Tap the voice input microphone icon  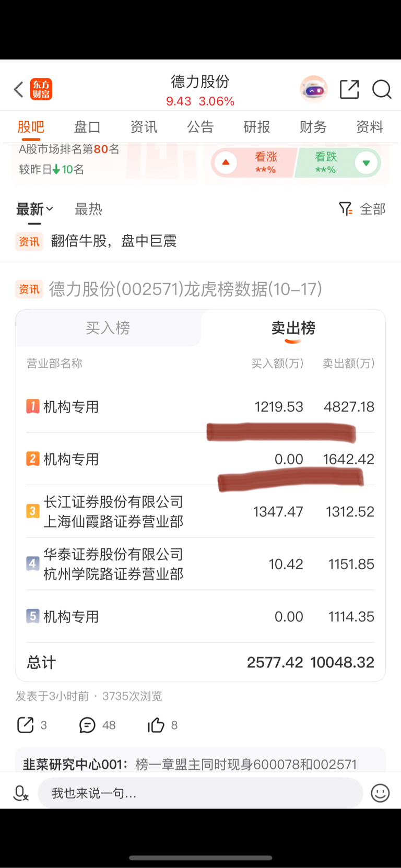coord(20,793)
